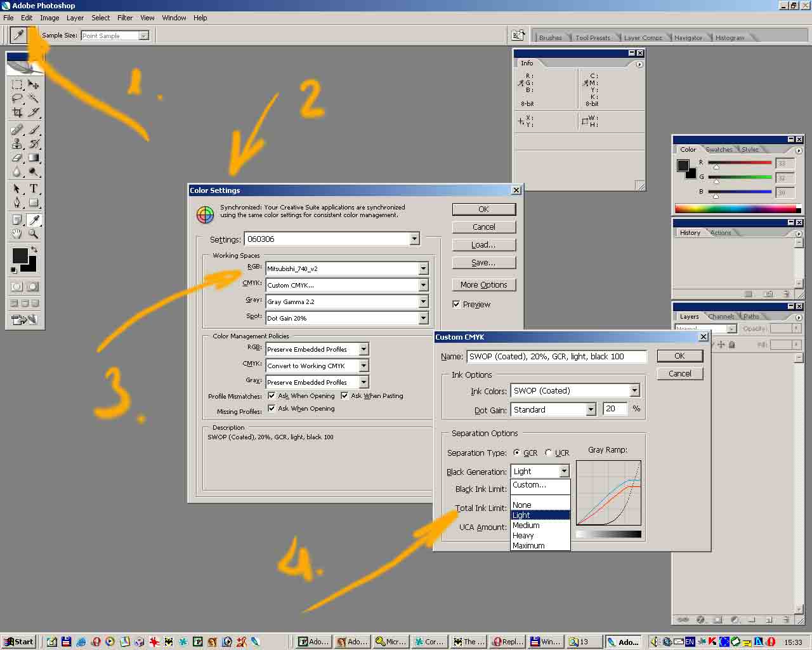Choose Medium in Black Generation list
812x650 pixels.
click(540, 525)
